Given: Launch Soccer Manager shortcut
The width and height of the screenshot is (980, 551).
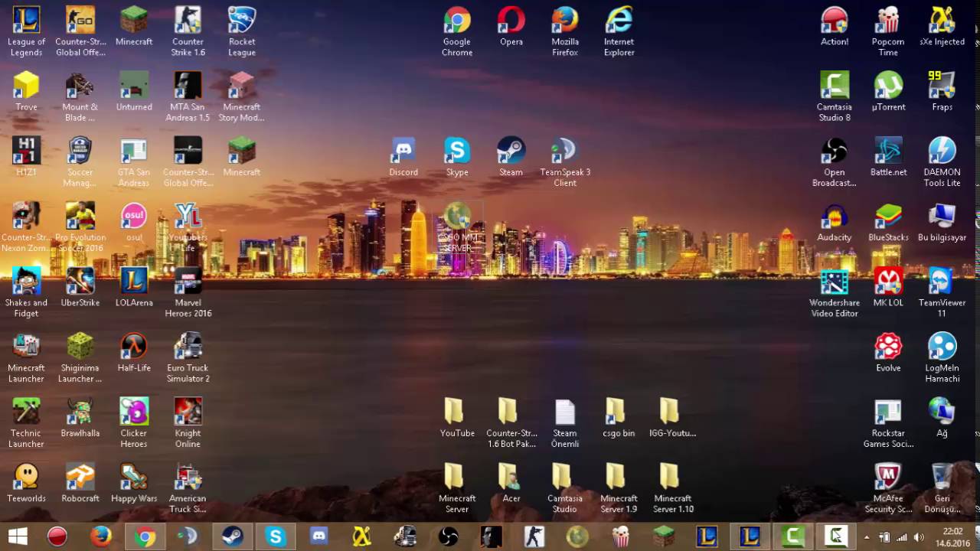Looking at the screenshot, I should point(80,161).
